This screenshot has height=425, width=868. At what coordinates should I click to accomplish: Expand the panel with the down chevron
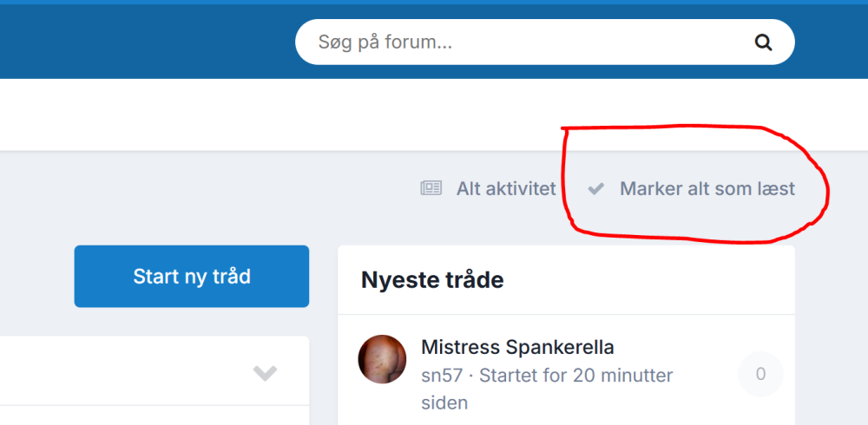point(265,373)
